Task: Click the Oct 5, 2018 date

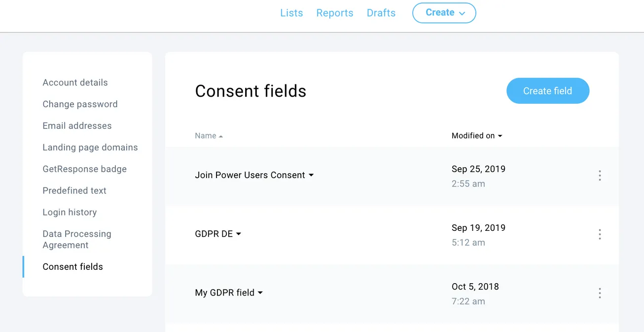Action: pos(475,287)
